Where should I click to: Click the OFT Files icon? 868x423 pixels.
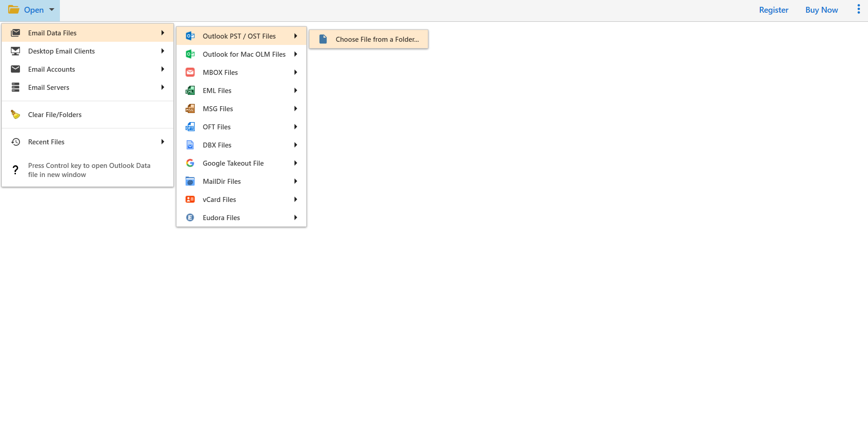tap(190, 127)
